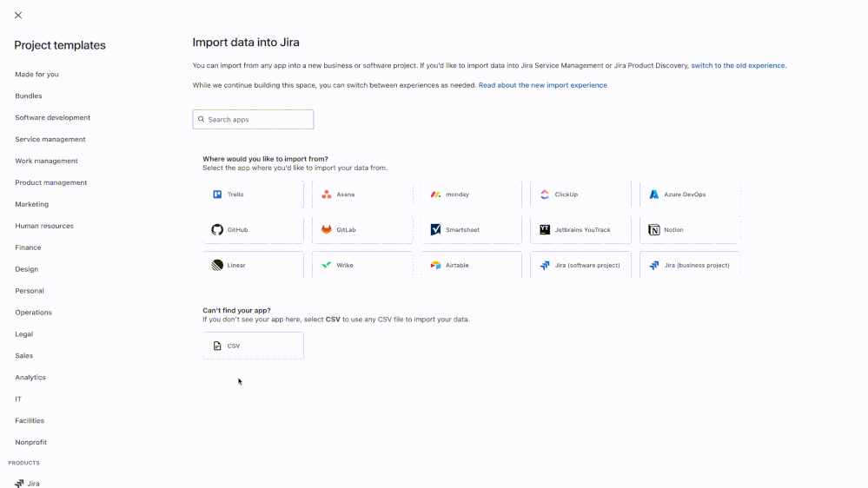Screen dimensions: 868x488
Task: Click the Jira product icon in sidebar
Action: pyautogui.click(x=19, y=484)
